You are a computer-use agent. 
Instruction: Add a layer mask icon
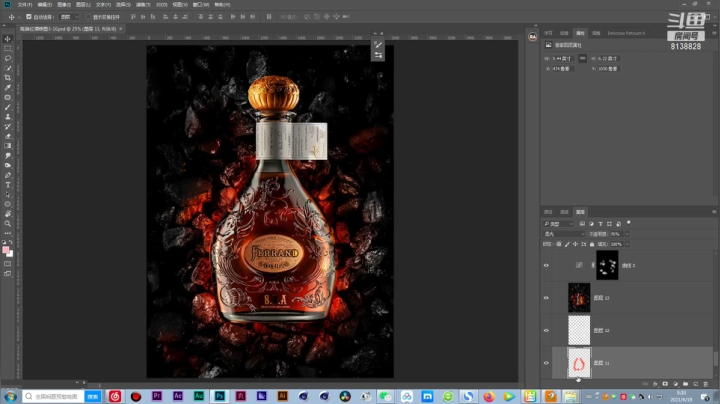(665, 384)
